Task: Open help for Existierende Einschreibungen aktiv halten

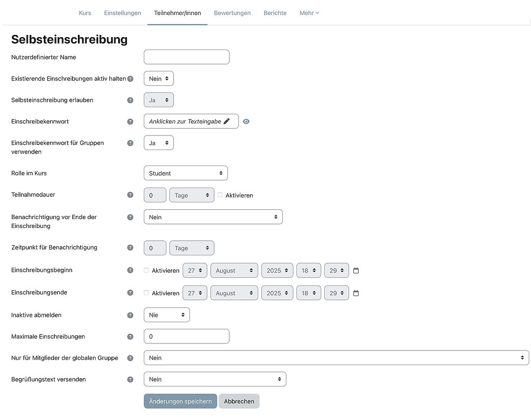Action: tap(130, 79)
